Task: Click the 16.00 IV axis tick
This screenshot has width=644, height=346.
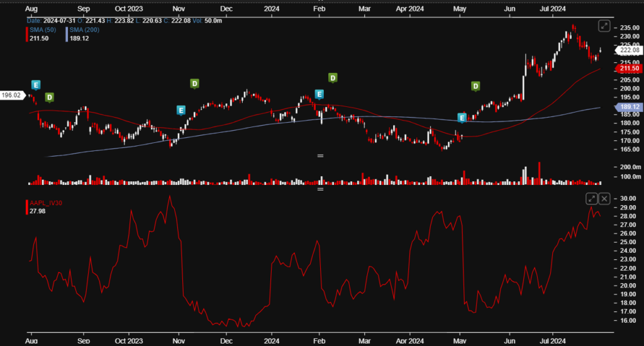Action: tap(628, 321)
